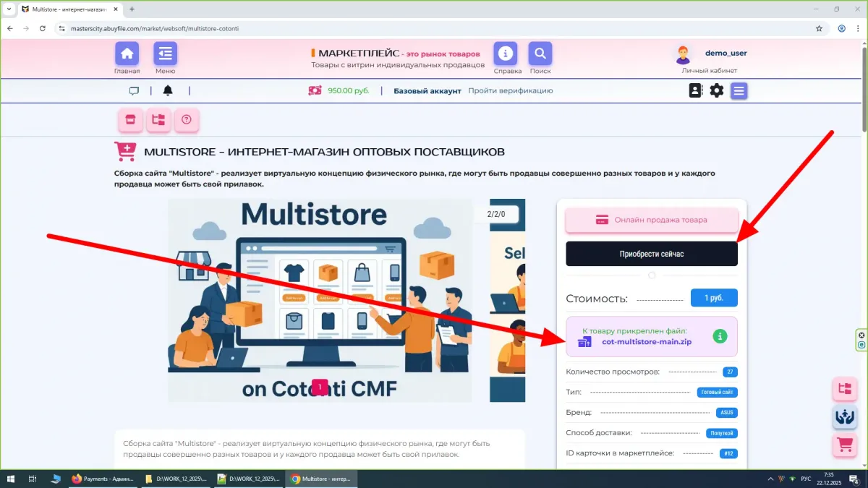The width and height of the screenshot is (868, 488).
Task: Open Chrome three-dot menu
Action: click(859, 28)
